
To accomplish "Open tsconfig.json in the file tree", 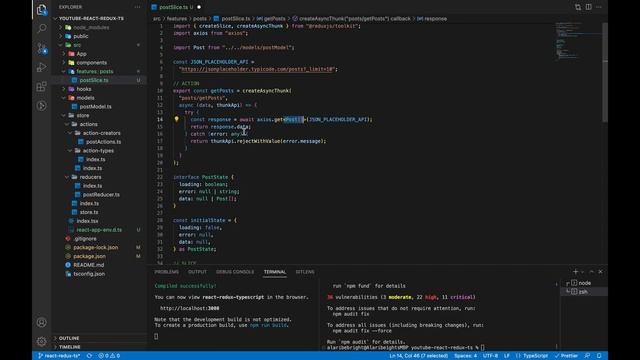I will (x=89, y=274).
